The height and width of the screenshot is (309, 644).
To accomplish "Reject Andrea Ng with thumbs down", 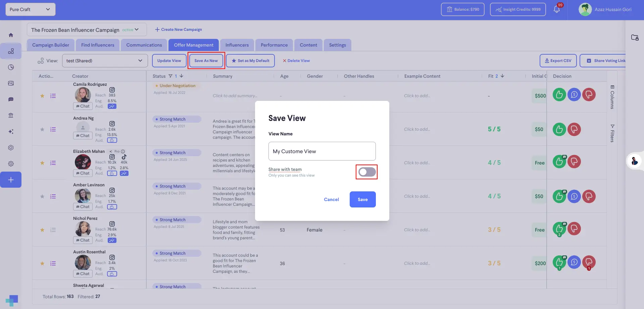I will (x=574, y=129).
